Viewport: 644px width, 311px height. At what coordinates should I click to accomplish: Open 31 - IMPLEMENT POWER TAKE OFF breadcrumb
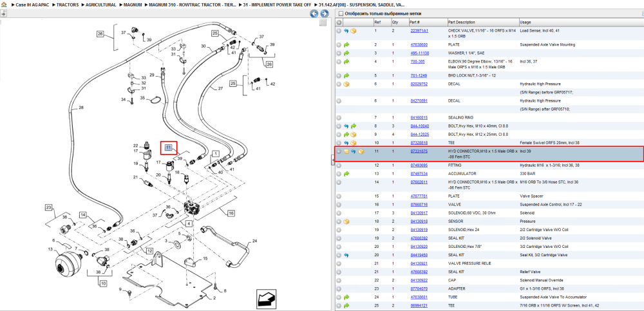pyautogui.click(x=277, y=5)
